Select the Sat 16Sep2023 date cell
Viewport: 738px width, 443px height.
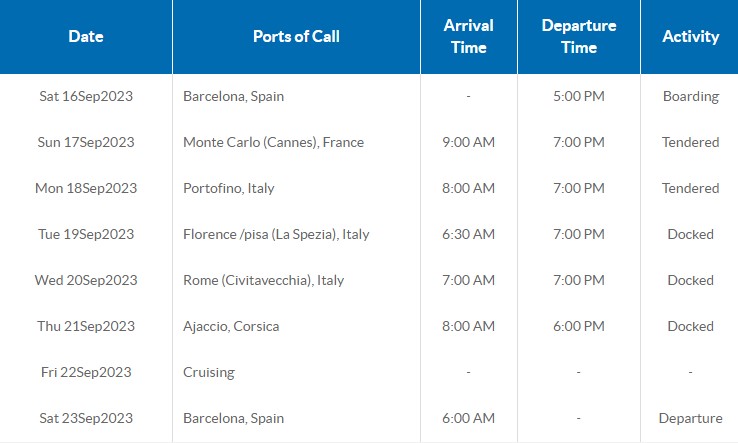point(86,96)
